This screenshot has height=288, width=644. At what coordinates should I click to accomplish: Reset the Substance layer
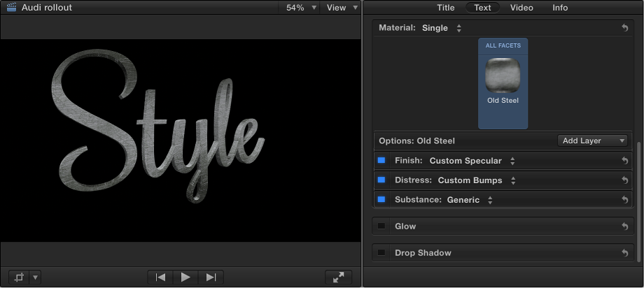(x=624, y=200)
